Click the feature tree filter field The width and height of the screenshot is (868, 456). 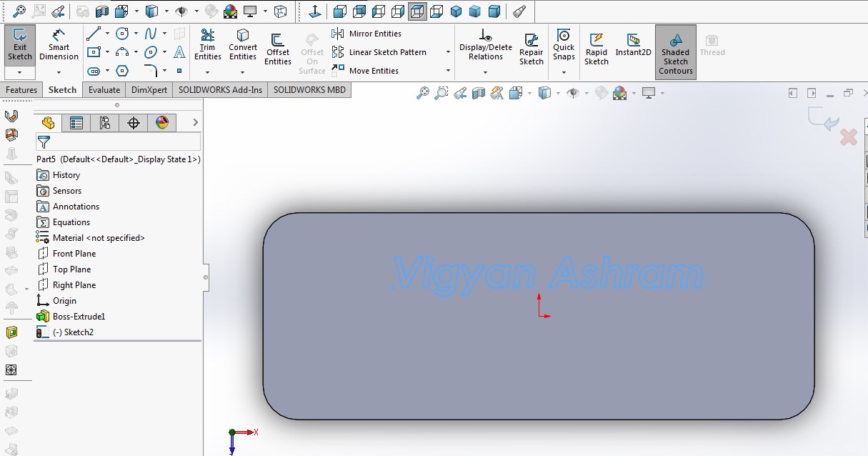118,142
